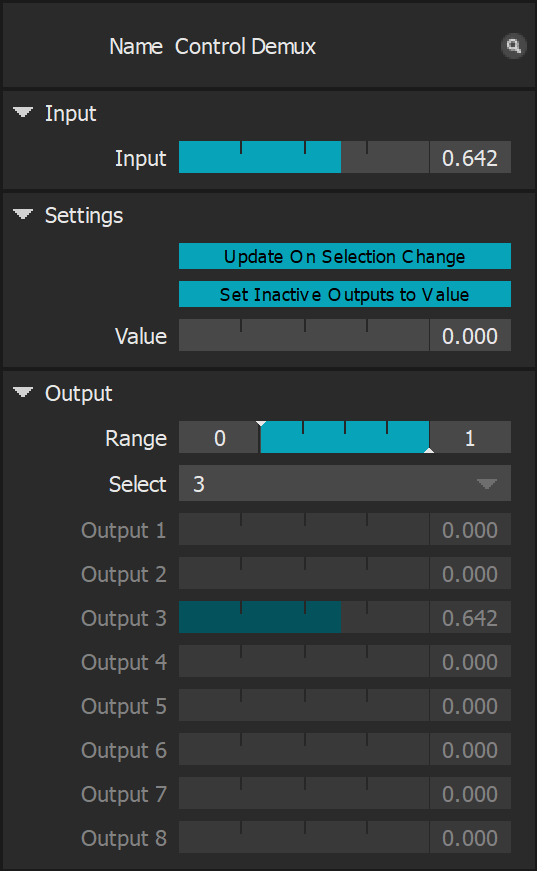Toggle Set Inactive Outputs to Value
537x871 pixels.
coord(344,294)
